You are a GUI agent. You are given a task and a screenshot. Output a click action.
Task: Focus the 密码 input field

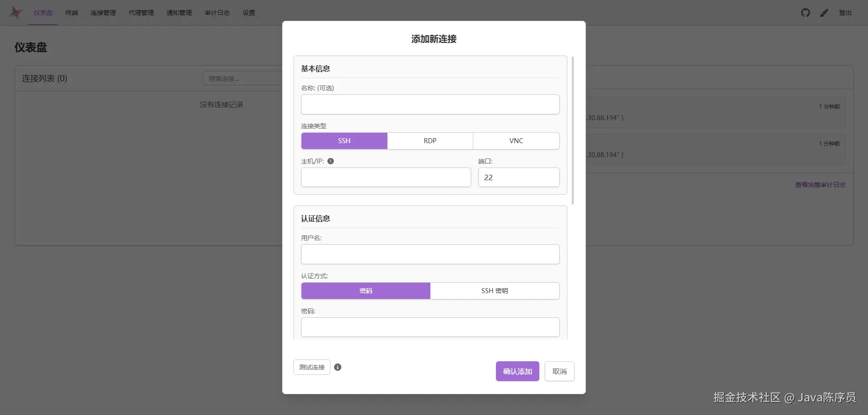tap(430, 327)
